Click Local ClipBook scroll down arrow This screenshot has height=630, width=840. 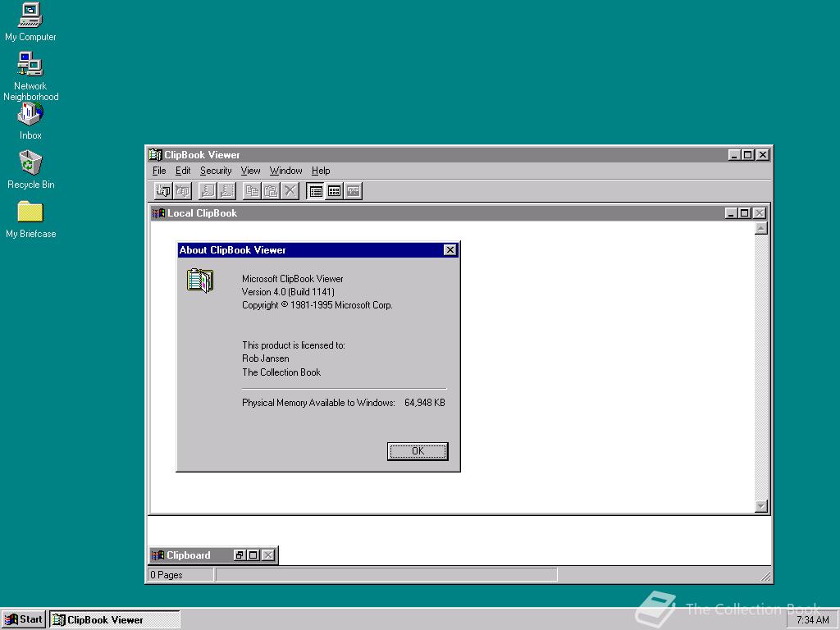(x=761, y=505)
